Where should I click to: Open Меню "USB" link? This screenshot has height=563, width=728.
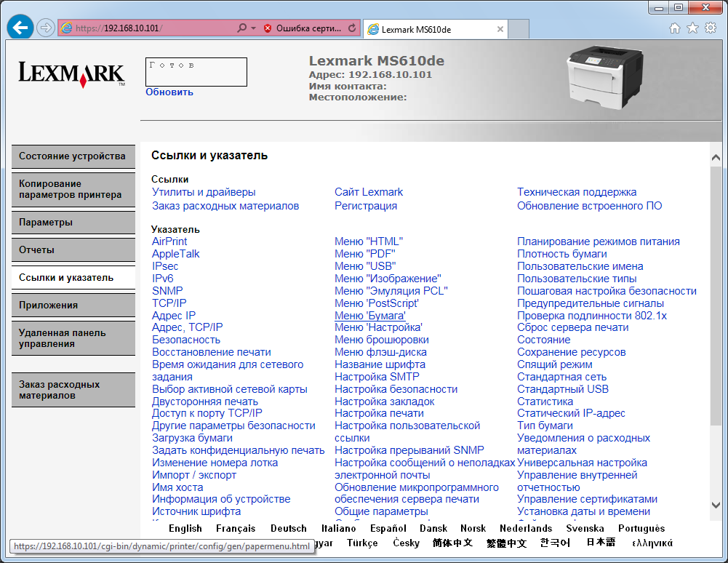coord(365,266)
